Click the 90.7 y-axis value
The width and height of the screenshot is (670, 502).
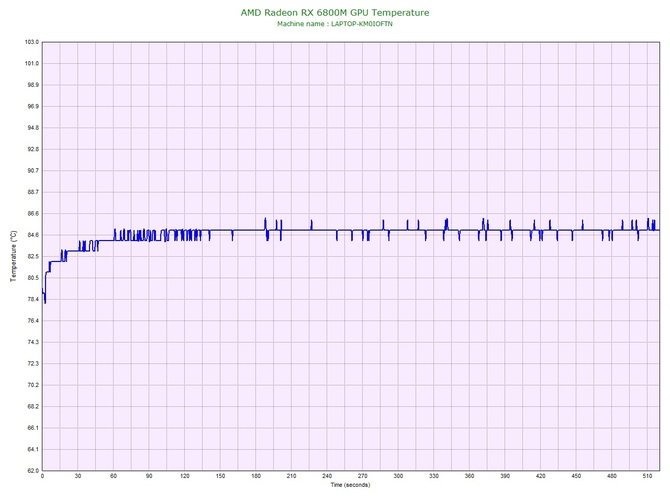(32, 170)
